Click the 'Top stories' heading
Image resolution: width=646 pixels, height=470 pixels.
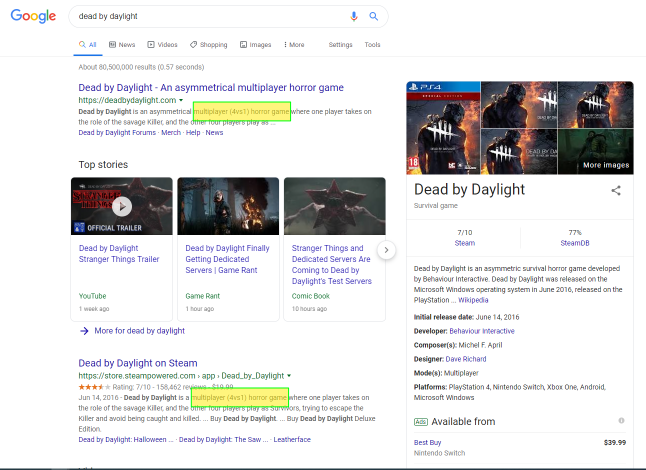pos(103,165)
